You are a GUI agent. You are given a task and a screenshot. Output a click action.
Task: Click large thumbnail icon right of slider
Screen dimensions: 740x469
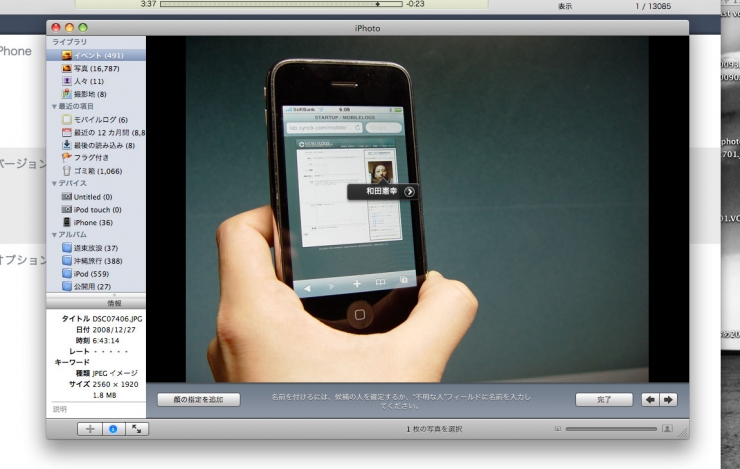coord(667,429)
